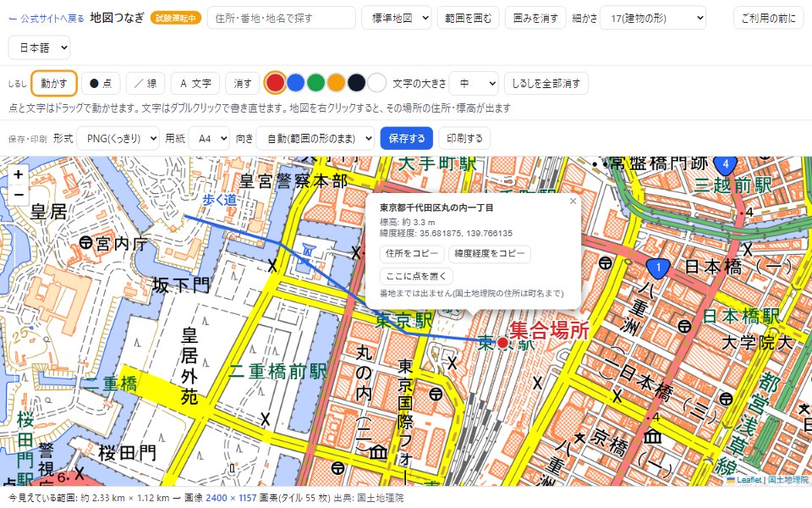Viewport: 812px width, 508px height.
Task: Select the 点 point marker tool
Action: pos(101,84)
